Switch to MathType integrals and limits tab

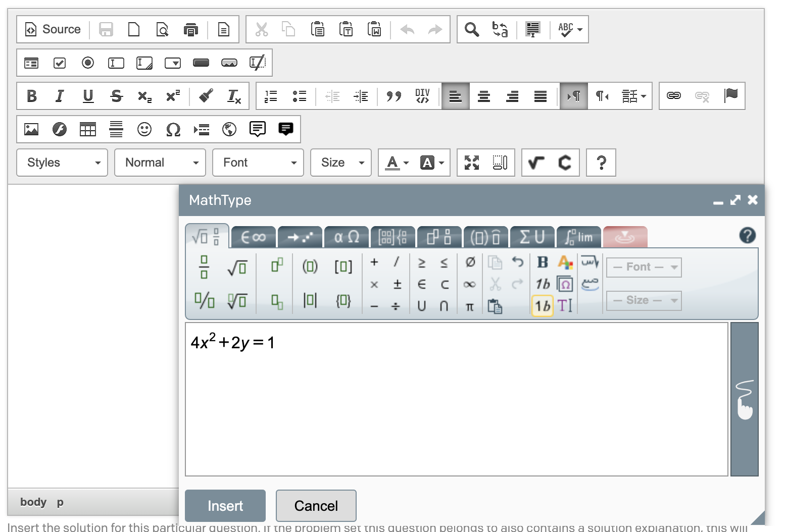tap(579, 237)
